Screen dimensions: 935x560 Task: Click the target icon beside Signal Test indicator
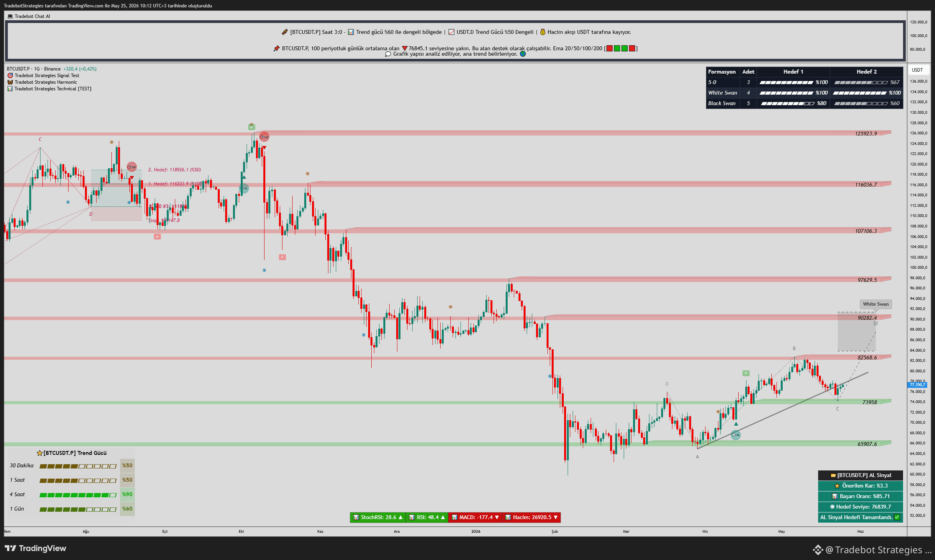coord(10,76)
